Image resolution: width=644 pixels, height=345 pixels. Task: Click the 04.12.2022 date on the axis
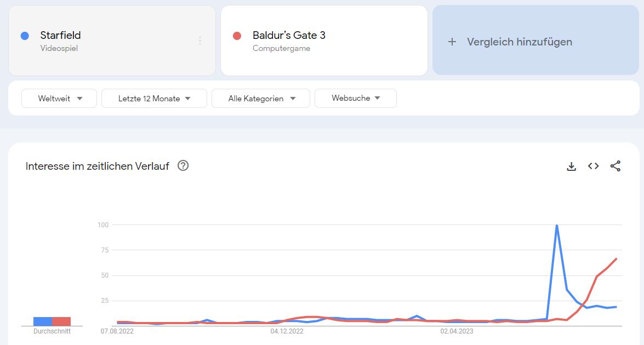[x=287, y=331]
